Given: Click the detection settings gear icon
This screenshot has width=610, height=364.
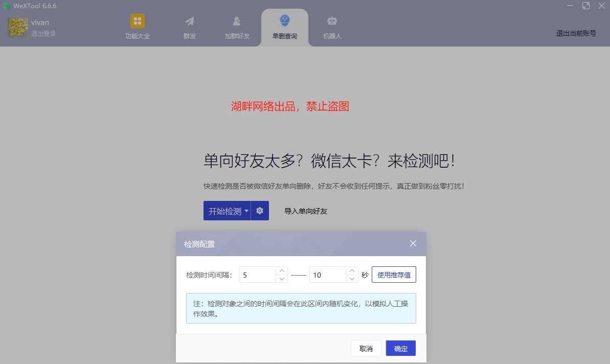Looking at the screenshot, I should pos(259,210).
